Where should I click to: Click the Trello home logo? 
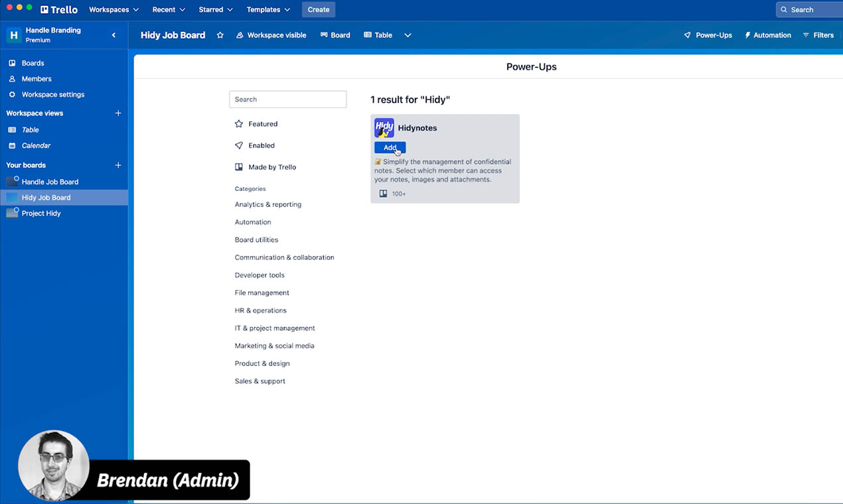(58, 9)
